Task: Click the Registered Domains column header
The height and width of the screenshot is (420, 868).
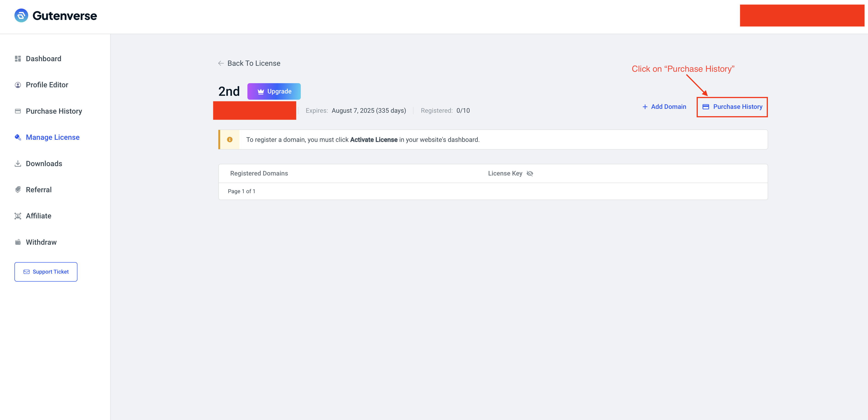Action: coord(259,173)
